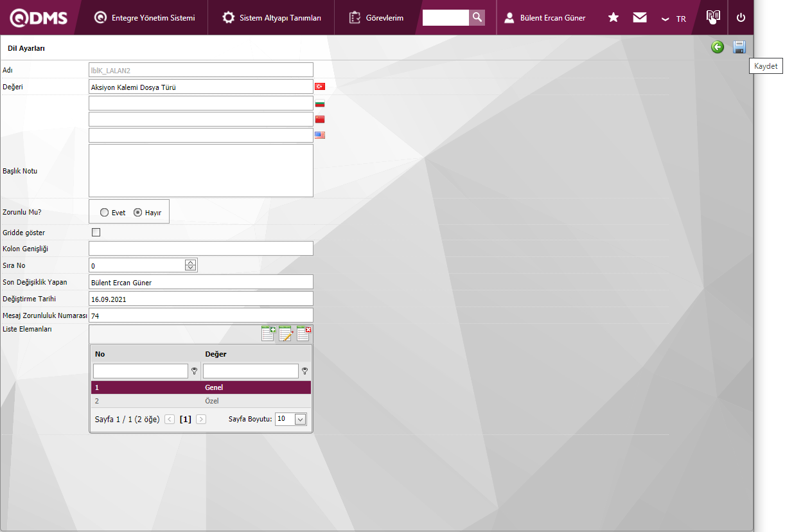785x532 pixels.
Task: Open the help book icon
Action: tap(713, 17)
